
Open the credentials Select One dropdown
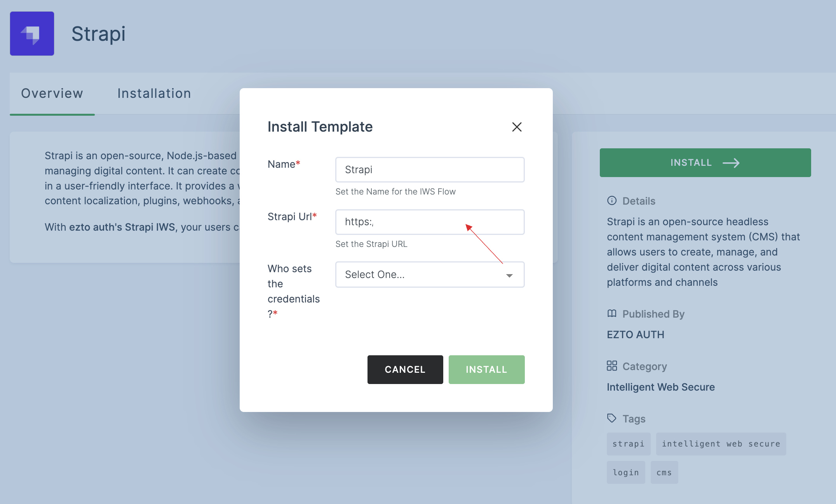[430, 275]
